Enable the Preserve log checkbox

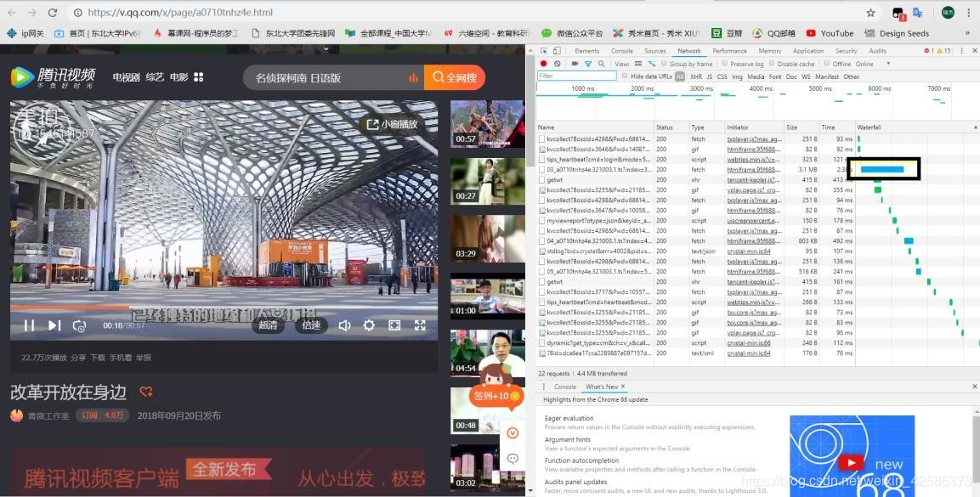tap(725, 64)
